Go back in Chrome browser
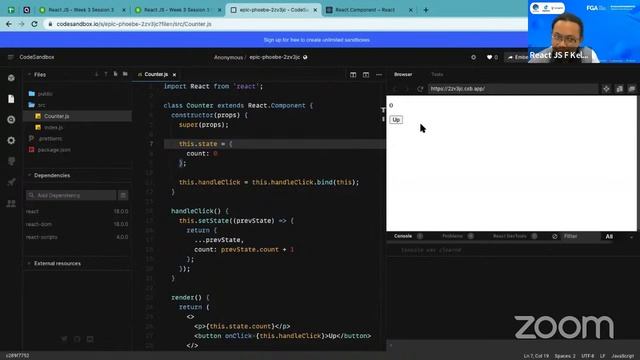 [x=9, y=24]
